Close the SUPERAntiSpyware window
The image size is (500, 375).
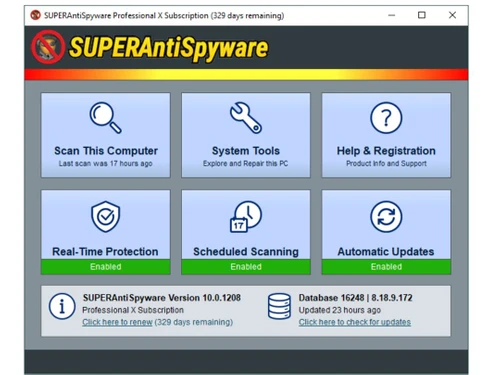coord(452,15)
